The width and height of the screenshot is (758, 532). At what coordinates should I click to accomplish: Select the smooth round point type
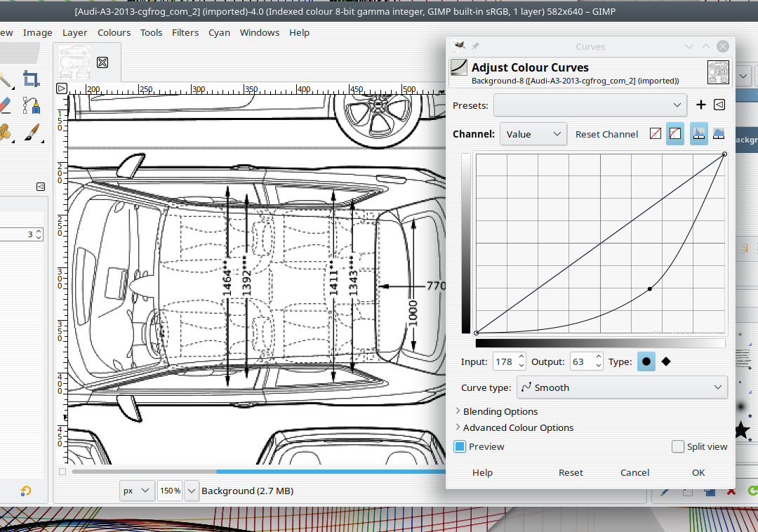click(646, 361)
